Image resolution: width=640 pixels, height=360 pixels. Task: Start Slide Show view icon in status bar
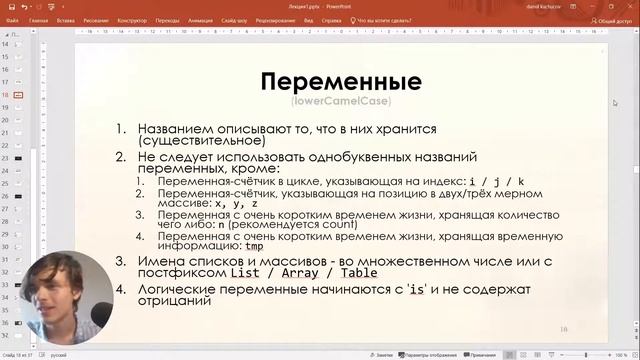pos(551,355)
